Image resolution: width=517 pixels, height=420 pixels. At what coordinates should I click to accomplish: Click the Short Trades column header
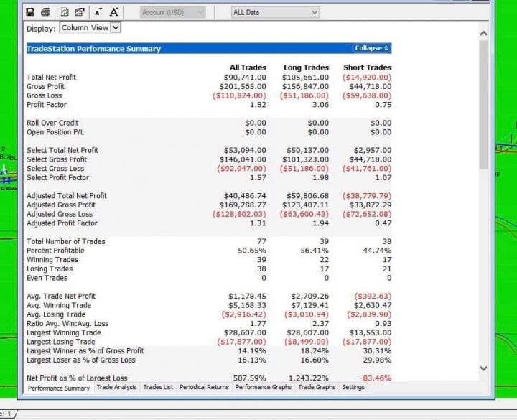pos(368,67)
